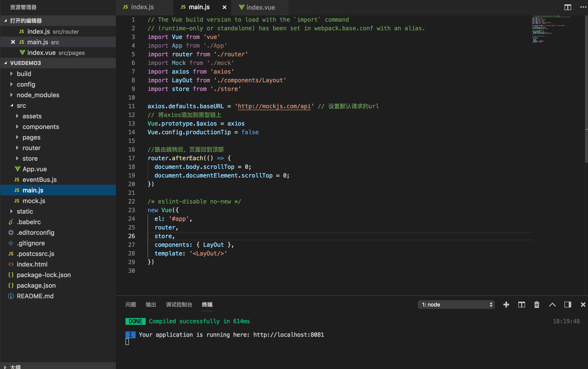Click the braces icon beside package-lock.json
This screenshot has width=588, height=369.
point(11,275)
